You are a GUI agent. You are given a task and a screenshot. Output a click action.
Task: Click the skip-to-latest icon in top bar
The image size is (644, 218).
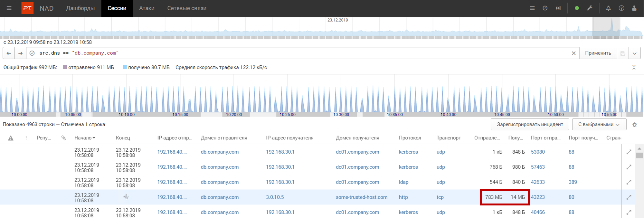coord(558,8)
